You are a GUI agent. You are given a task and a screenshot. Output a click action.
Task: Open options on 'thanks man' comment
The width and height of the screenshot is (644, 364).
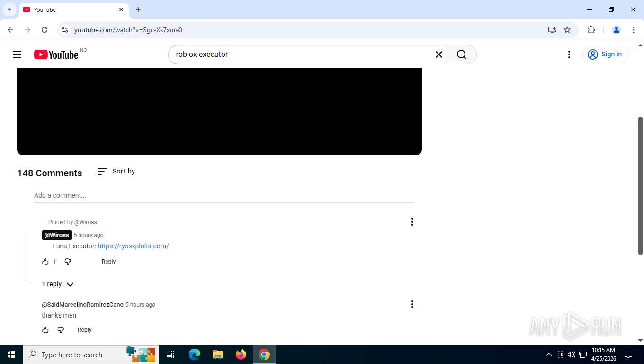click(x=412, y=304)
